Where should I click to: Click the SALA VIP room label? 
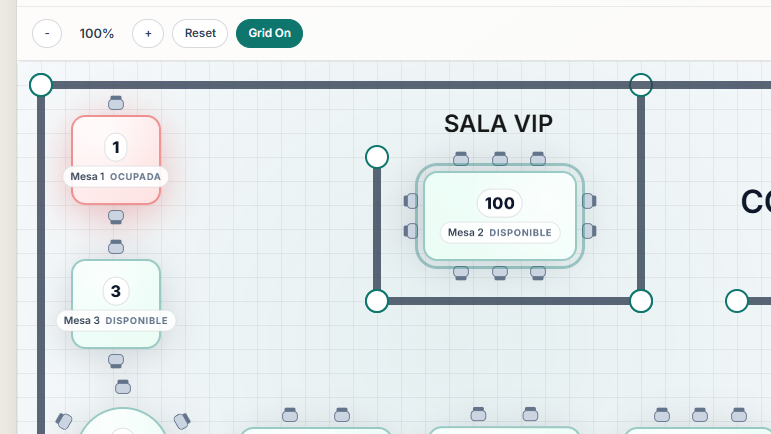click(x=498, y=123)
